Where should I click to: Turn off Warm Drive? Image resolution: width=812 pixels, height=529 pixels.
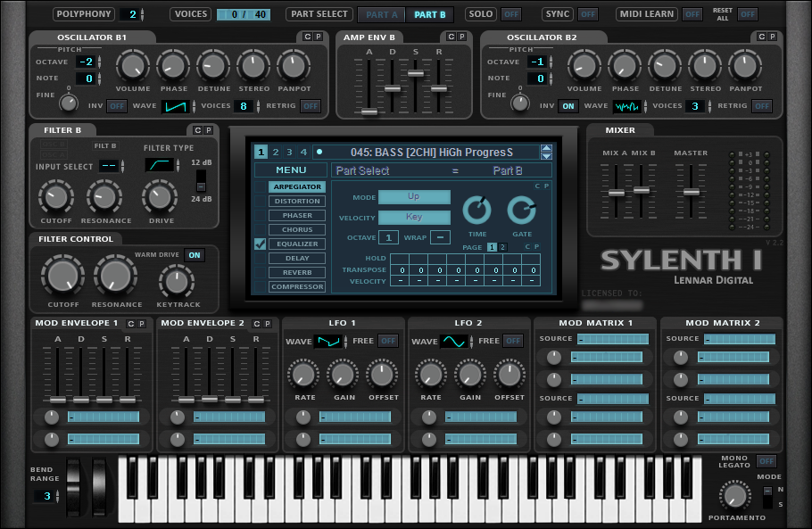coord(195,255)
